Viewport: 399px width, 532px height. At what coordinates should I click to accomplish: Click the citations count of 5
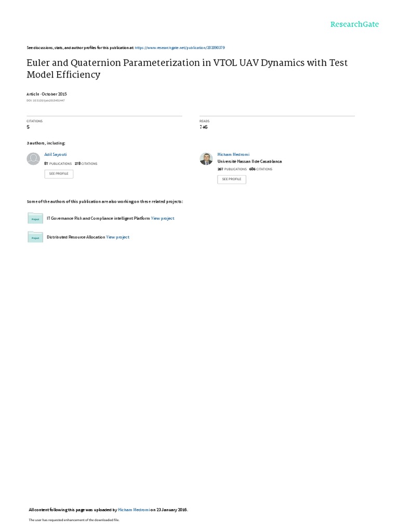[28, 127]
